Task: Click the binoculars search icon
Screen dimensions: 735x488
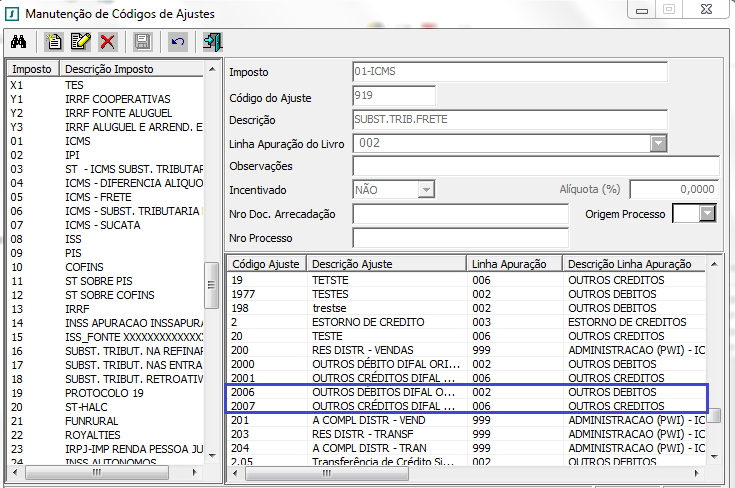Action: (x=18, y=42)
